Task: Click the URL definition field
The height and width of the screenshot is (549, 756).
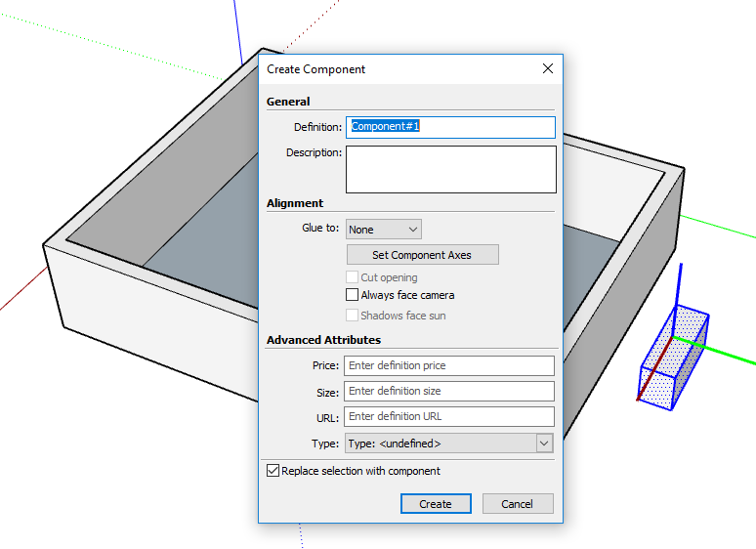Action: [x=449, y=416]
